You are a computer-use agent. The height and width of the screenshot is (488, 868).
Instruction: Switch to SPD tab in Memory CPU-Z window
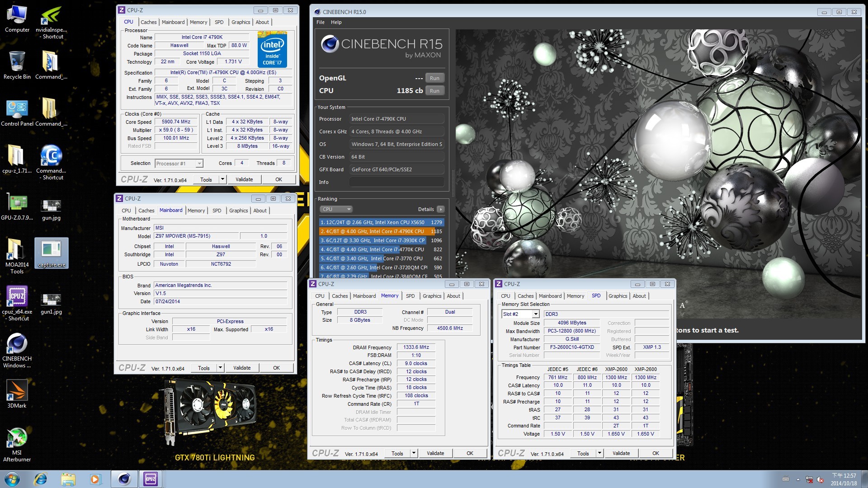[x=410, y=296]
